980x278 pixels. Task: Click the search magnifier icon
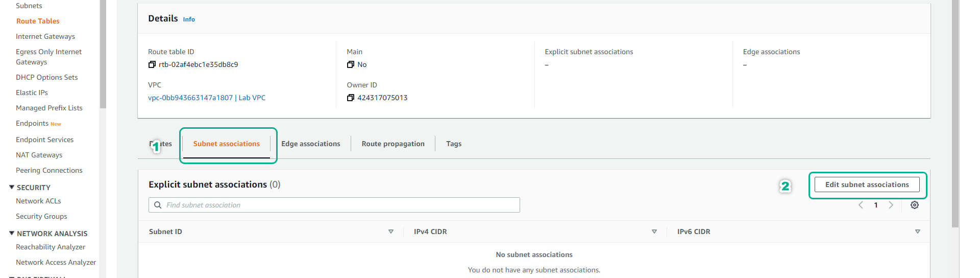pos(158,205)
